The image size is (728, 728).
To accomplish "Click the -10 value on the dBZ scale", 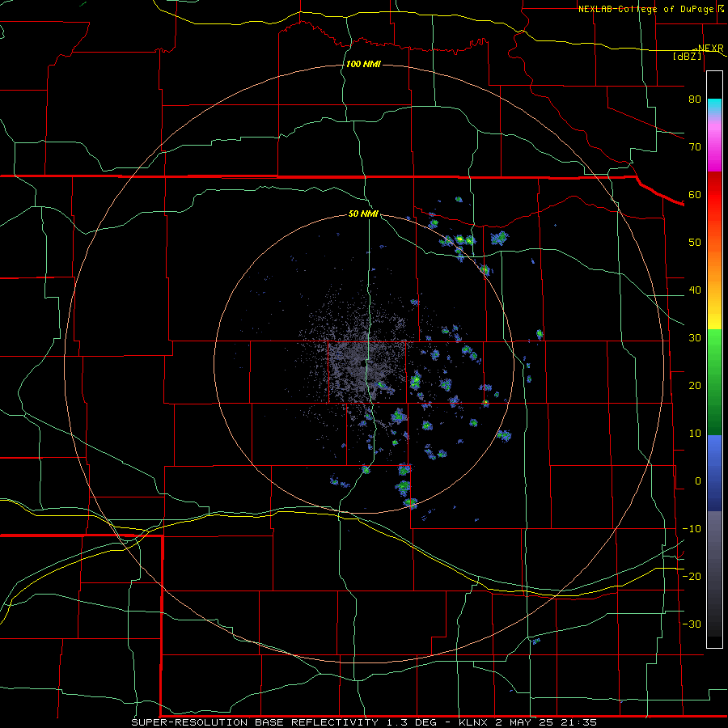I will pyautogui.click(x=692, y=529).
